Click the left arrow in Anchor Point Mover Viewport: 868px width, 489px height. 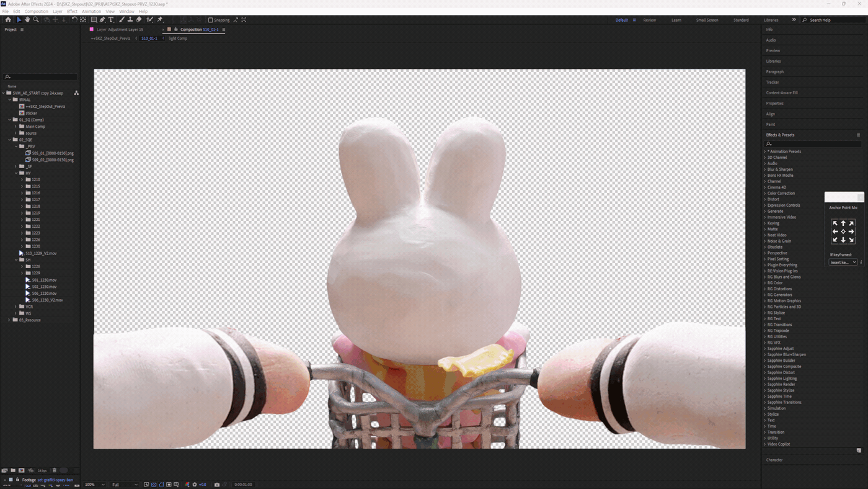[835, 231]
